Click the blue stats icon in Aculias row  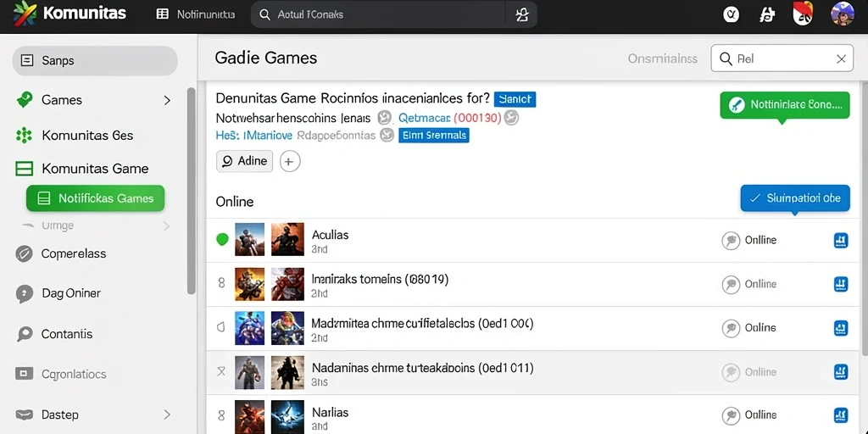[x=841, y=240]
